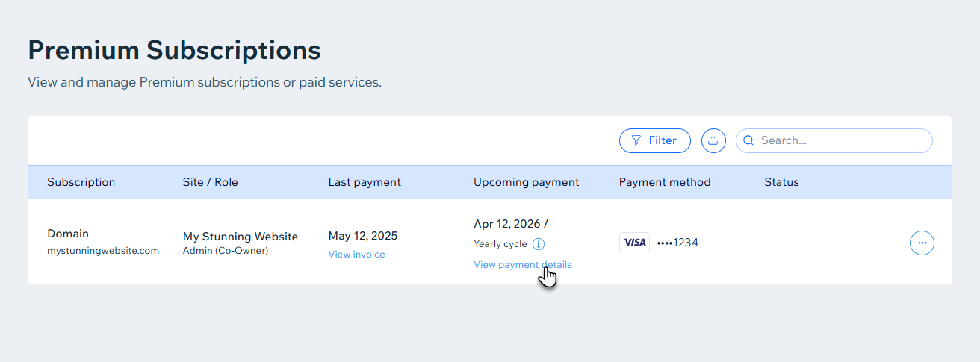Select My Stunning Website site name
980x362 pixels.
241,237
